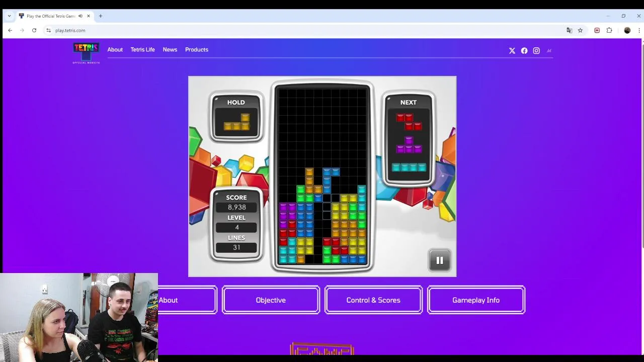The width and height of the screenshot is (644, 362).
Task: Click the Gameplay Info button
Action: click(476, 300)
